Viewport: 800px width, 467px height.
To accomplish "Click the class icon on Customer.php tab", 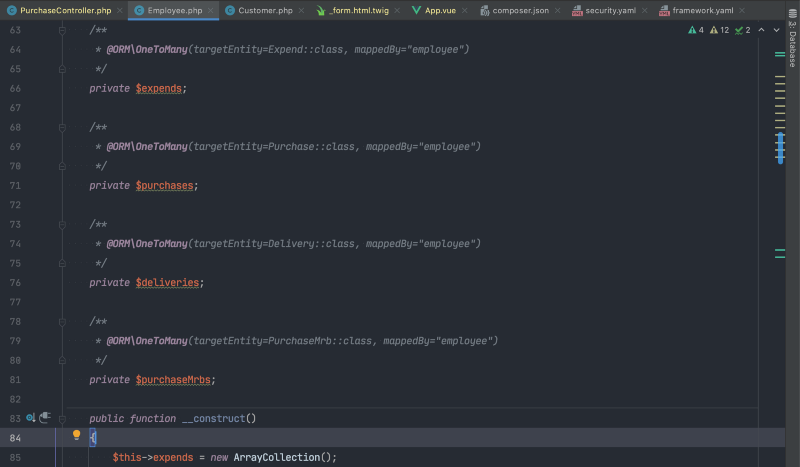I will pyautogui.click(x=230, y=10).
